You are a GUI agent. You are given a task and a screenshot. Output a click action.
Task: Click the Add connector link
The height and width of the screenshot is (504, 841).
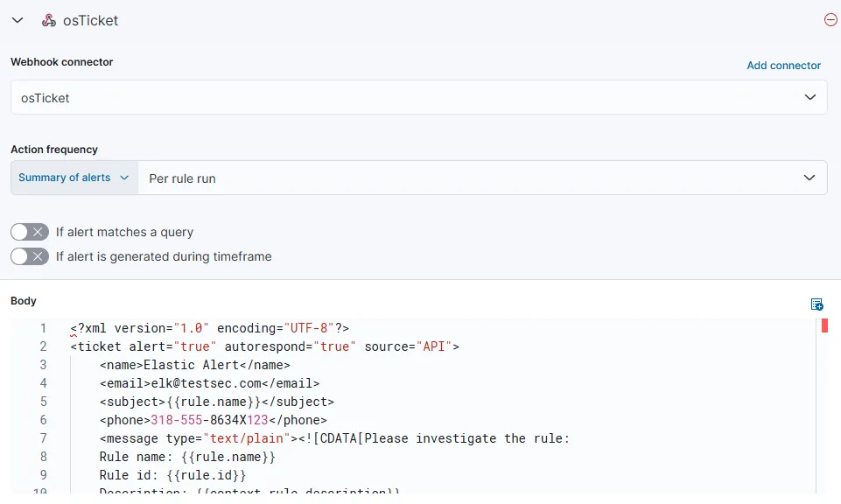(x=783, y=65)
